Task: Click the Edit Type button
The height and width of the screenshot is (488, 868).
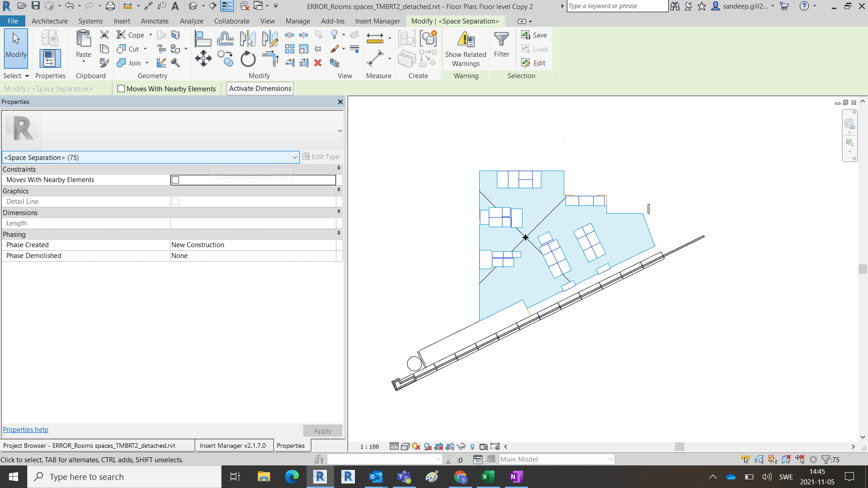Action: point(321,157)
